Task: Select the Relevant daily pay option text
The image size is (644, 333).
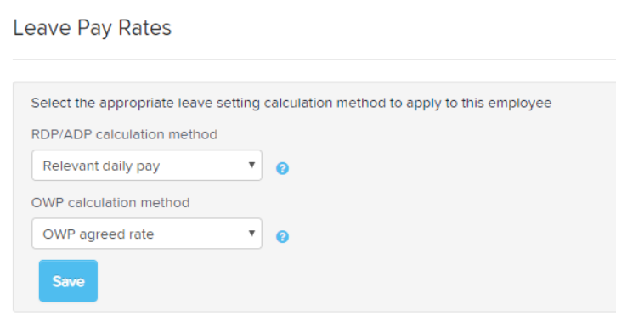Action: 101,166
